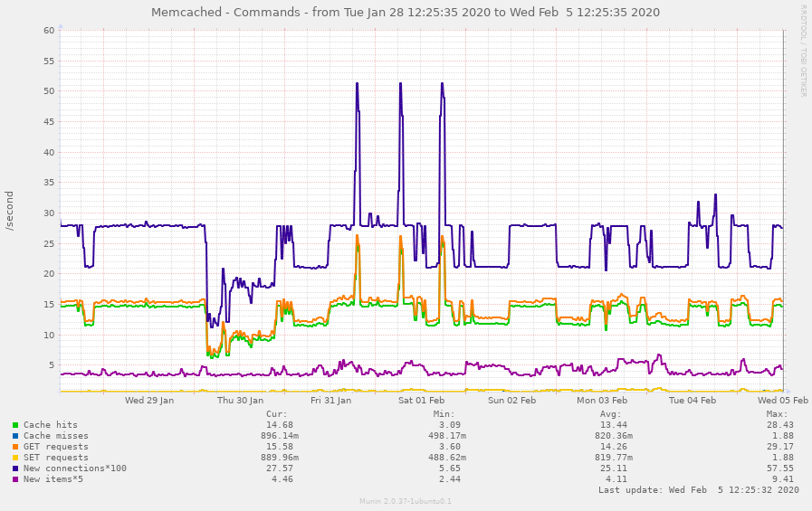Viewport: 812px width, 511px height.
Task: Click the 60 tick on y-axis
Action: click(x=49, y=31)
